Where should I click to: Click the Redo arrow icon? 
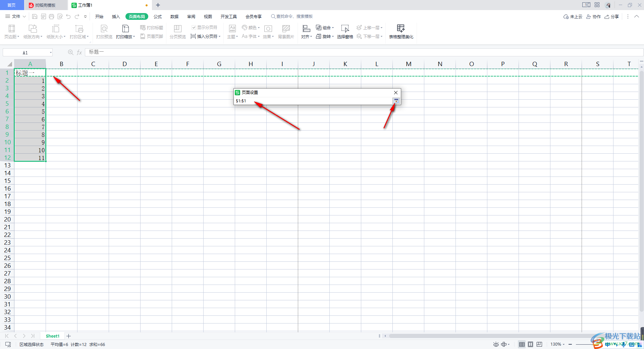point(77,16)
